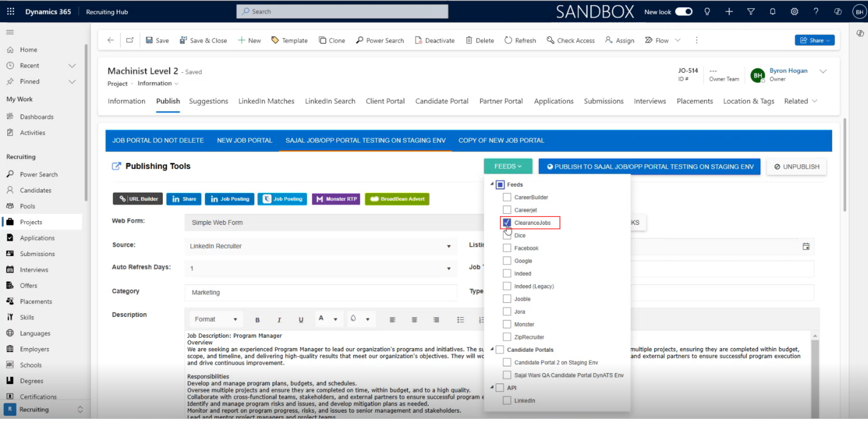Deactivate the record

coord(434,40)
